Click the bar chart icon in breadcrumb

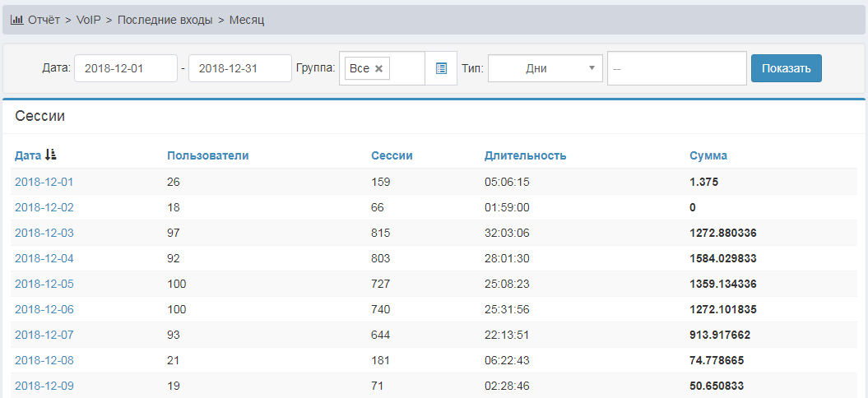(x=16, y=20)
